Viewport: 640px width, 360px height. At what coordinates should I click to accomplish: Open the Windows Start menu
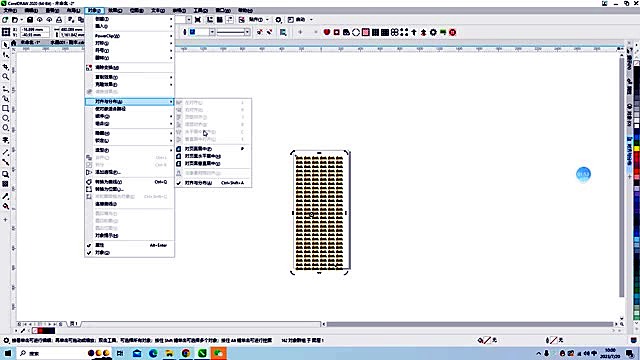pyautogui.click(x=8, y=353)
